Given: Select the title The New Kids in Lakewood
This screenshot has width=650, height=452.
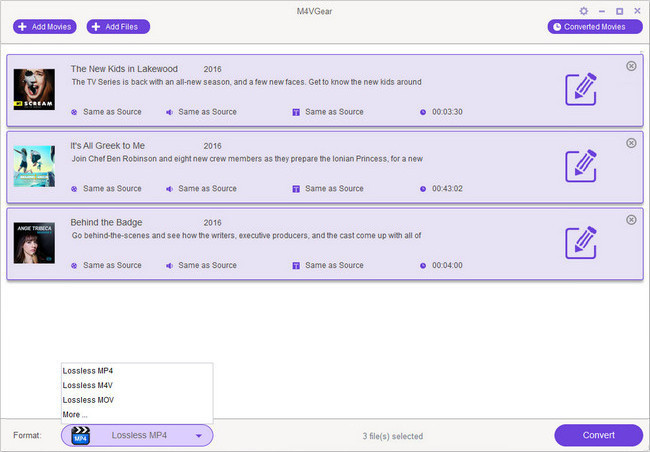Looking at the screenshot, I should (124, 69).
